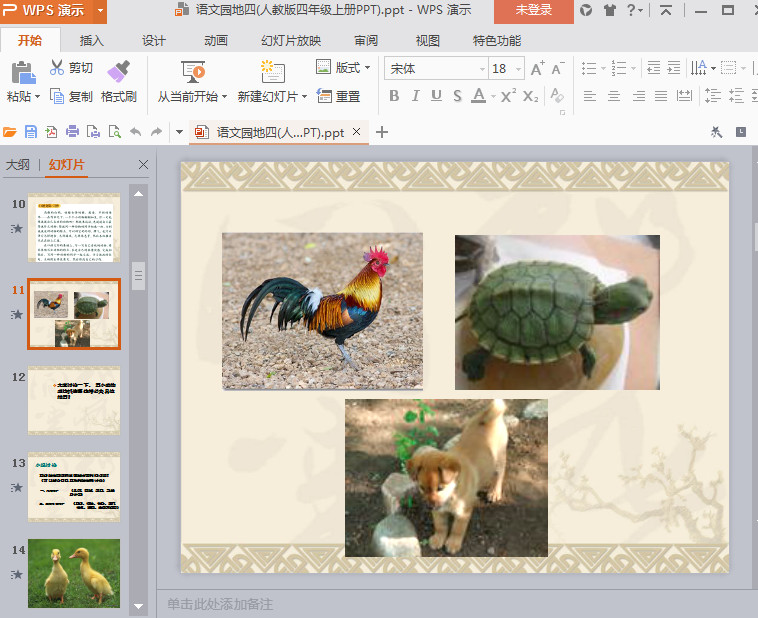
Task: Click the superscript x² icon
Action: point(508,96)
